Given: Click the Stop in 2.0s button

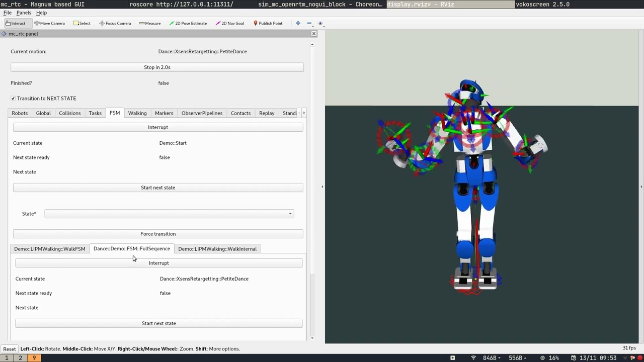Looking at the screenshot, I should pyautogui.click(x=157, y=67).
